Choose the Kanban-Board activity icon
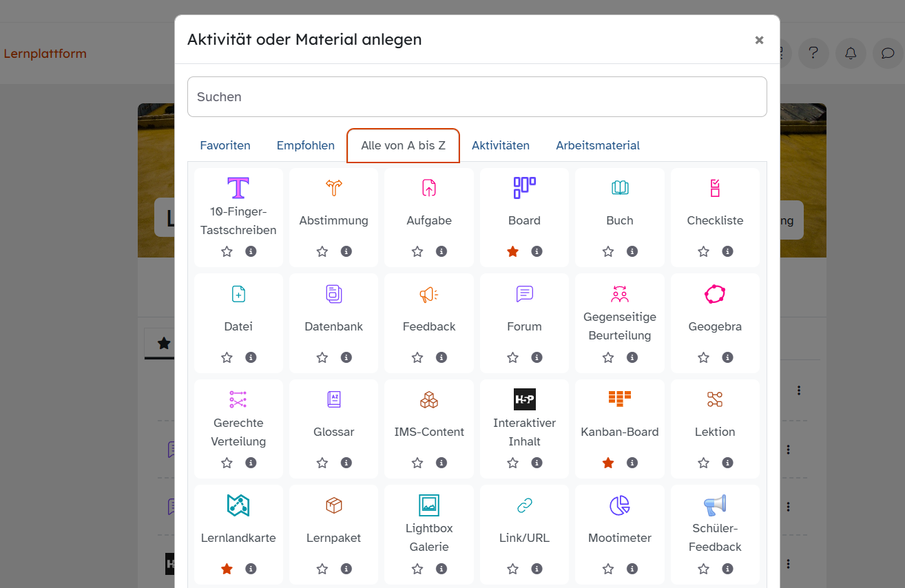This screenshot has height=588, width=905. (619, 399)
